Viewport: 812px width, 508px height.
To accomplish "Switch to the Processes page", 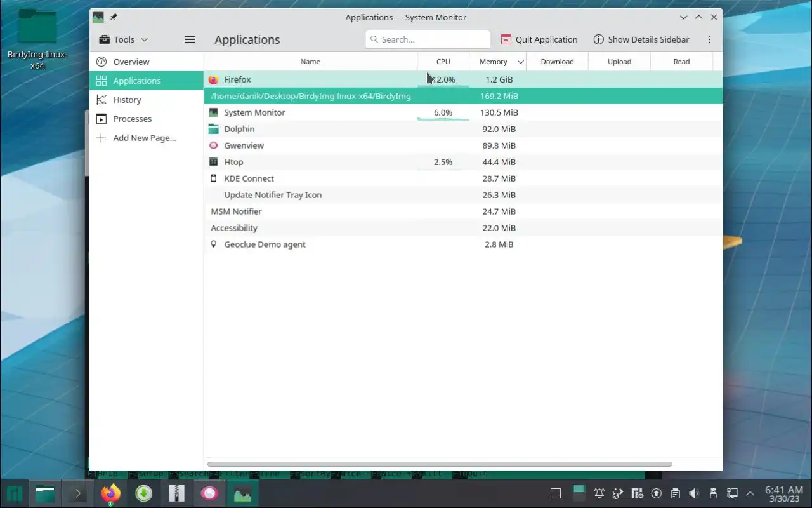I will [x=146, y=119].
